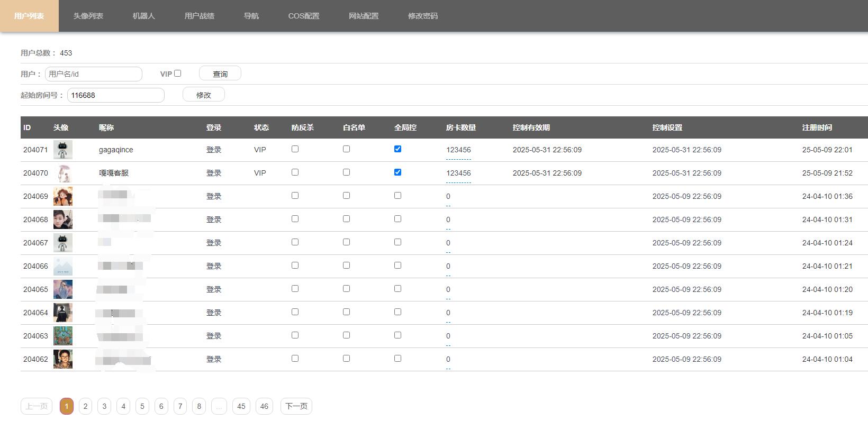Go to page 3

[x=104, y=406]
